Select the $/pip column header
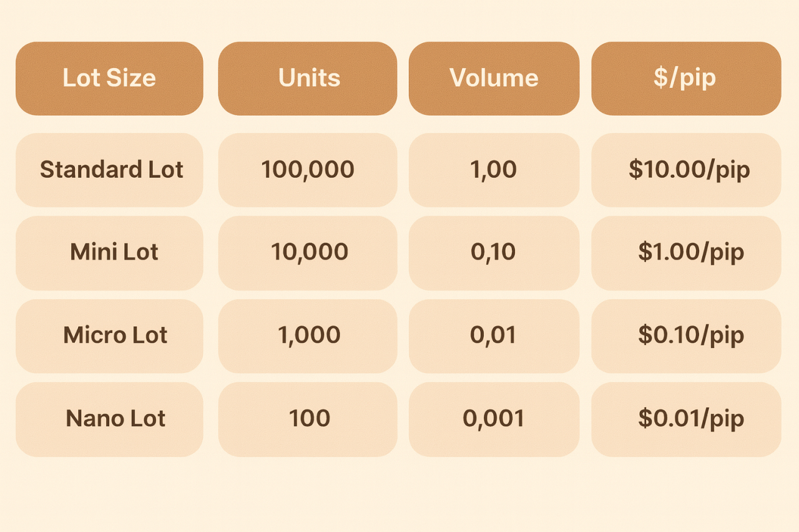The image size is (799, 532). [686, 79]
